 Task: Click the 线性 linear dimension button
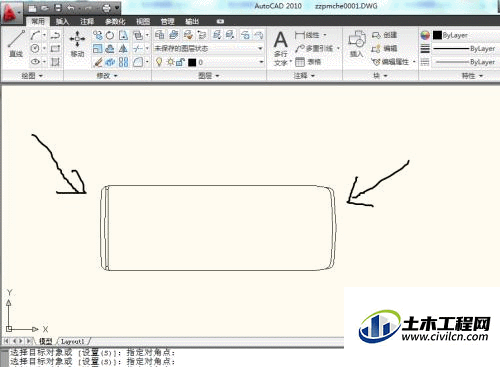pyautogui.click(x=307, y=35)
